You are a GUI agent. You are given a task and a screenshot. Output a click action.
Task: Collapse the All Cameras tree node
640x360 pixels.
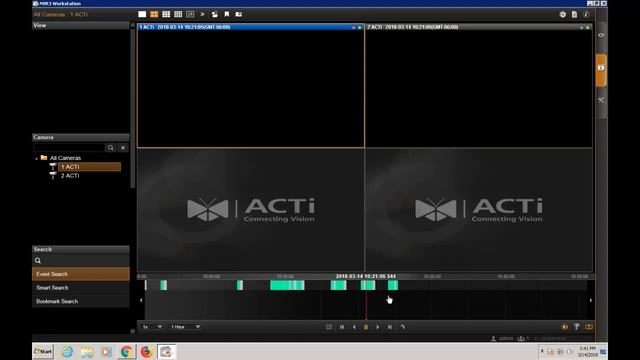(x=36, y=158)
